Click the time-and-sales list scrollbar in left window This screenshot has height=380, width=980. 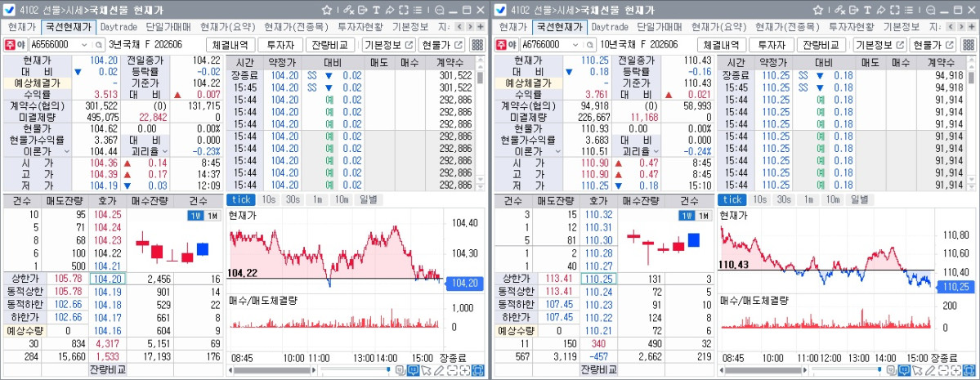(x=480, y=78)
